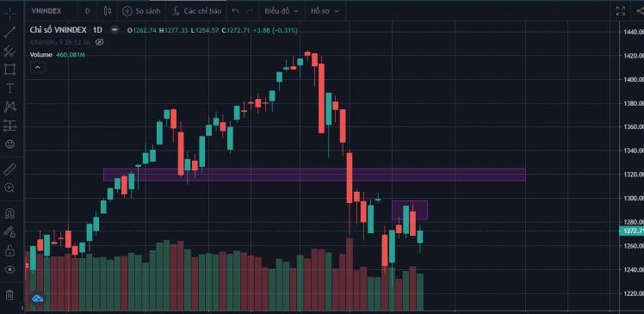644x314 pixels.
Task: Toggle the magnet snap mode
Action: pyautogui.click(x=9, y=214)
